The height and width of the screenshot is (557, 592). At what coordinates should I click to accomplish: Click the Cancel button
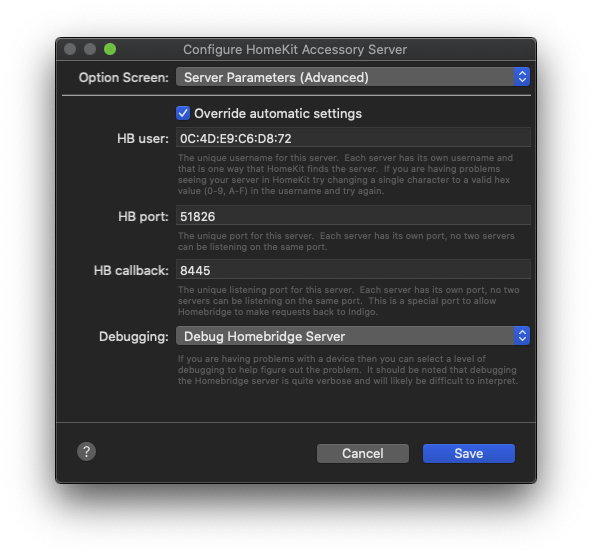click(x=362, y=453)
